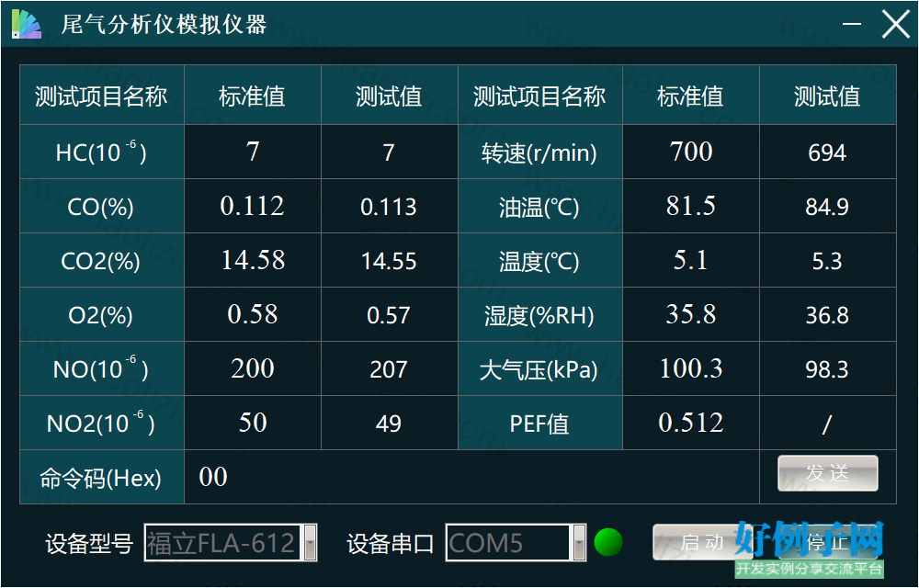Click the 命令码(Hex) label
Viewport: 919px width, 588px height.
coord(101,477)
